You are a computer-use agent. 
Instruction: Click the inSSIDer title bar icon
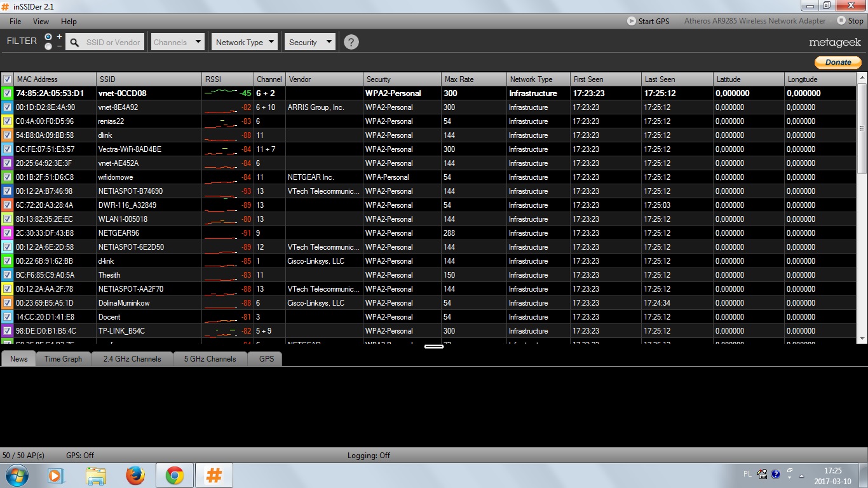click(x=6, y=6)
